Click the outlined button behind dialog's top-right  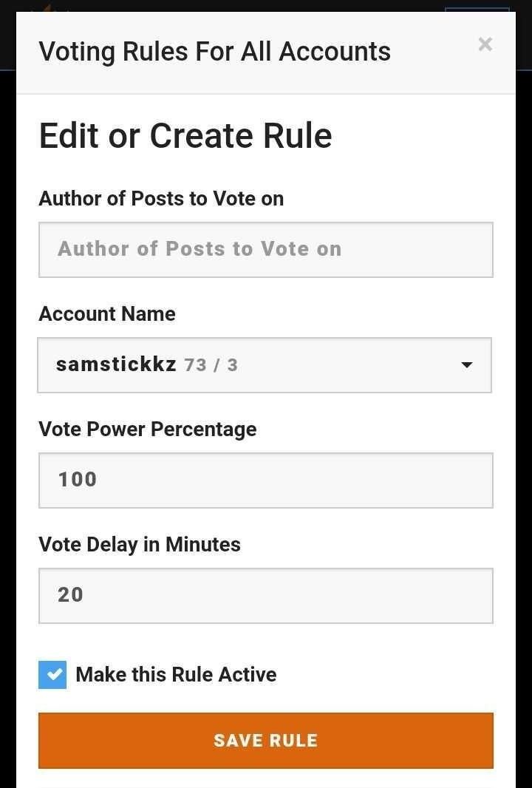pyautogui.click(x=477, y=9)
